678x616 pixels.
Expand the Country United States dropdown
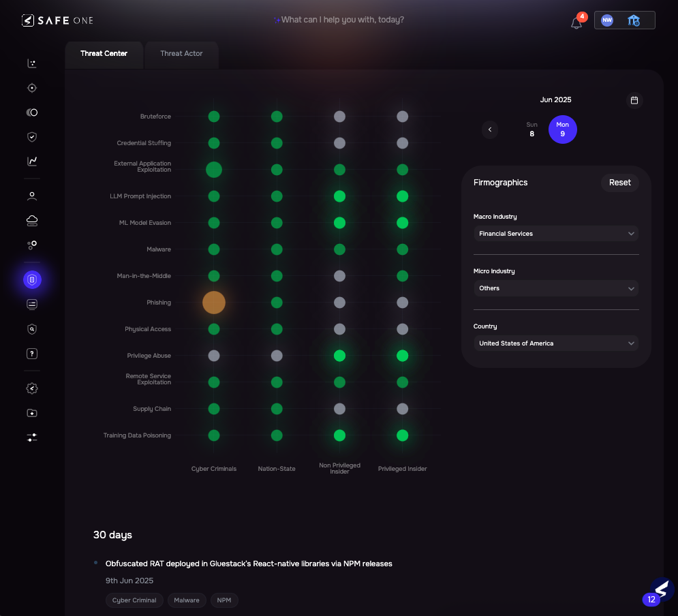(x=556, y=343)
